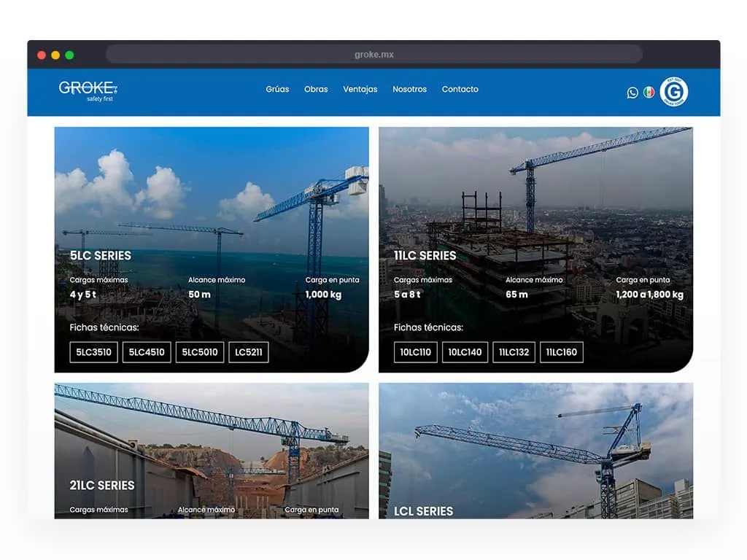
Task: Click the GROKE safety first logo
Action: [x=88, y=90]
